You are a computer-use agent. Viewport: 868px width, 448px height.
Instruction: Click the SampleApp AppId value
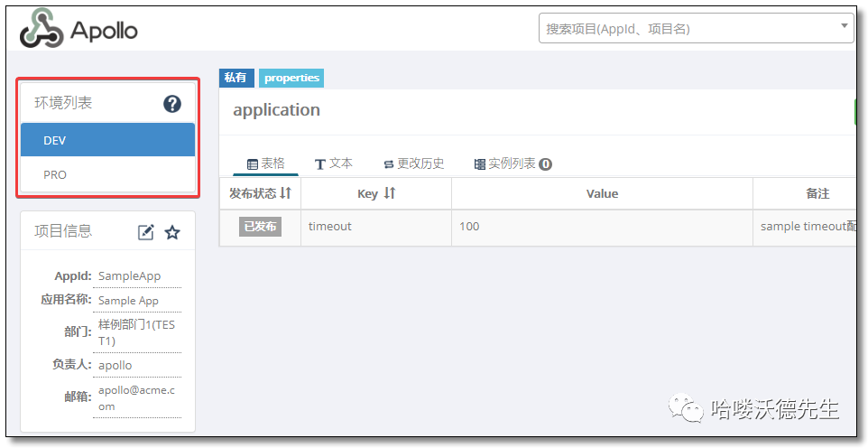[x=130, y=276]
